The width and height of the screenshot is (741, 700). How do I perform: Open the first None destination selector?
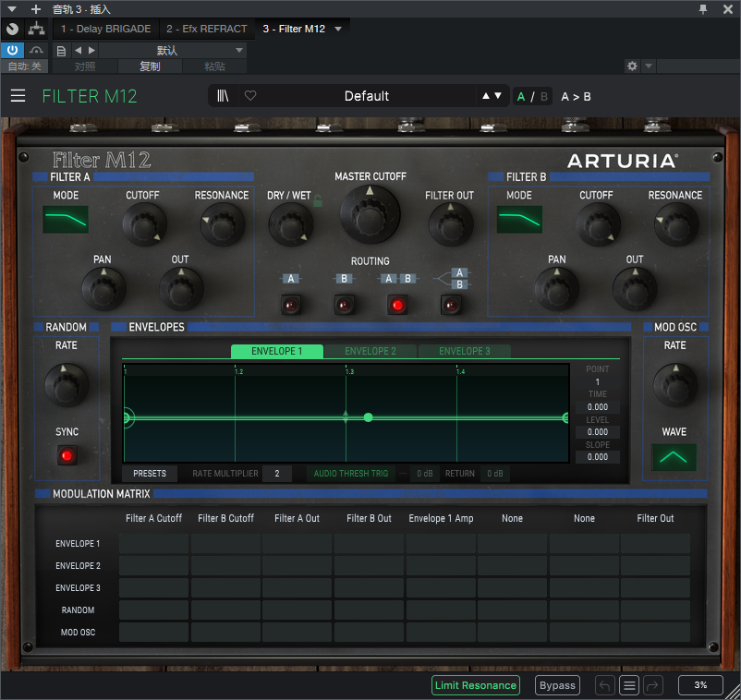[x=512, y=518]
